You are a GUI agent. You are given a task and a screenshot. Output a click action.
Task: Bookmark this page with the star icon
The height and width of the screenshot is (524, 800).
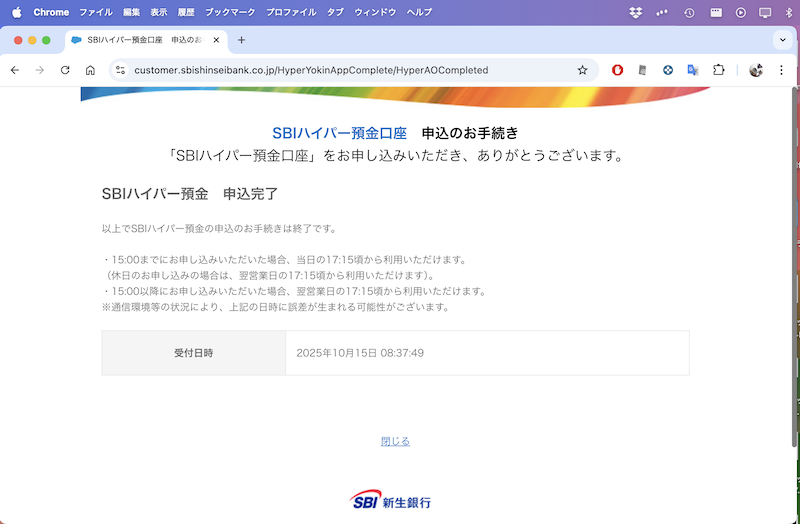[582, 70]
